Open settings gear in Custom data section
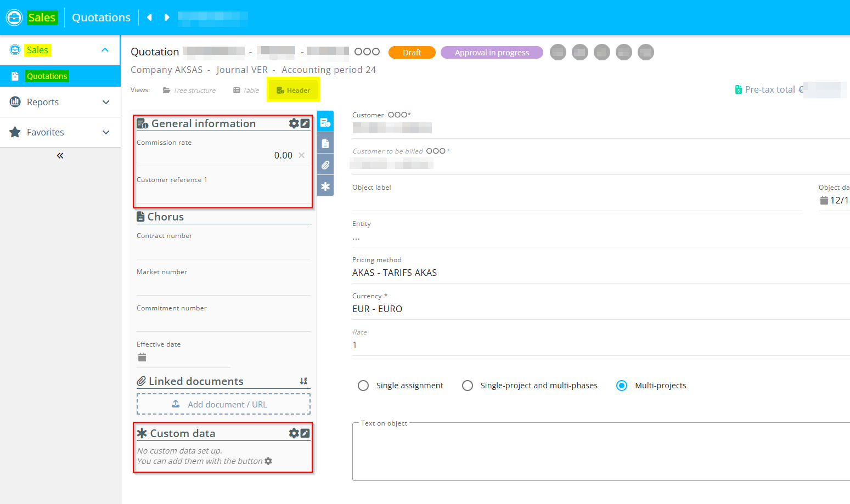Screen dimensions: 850x504 point(294,433)
